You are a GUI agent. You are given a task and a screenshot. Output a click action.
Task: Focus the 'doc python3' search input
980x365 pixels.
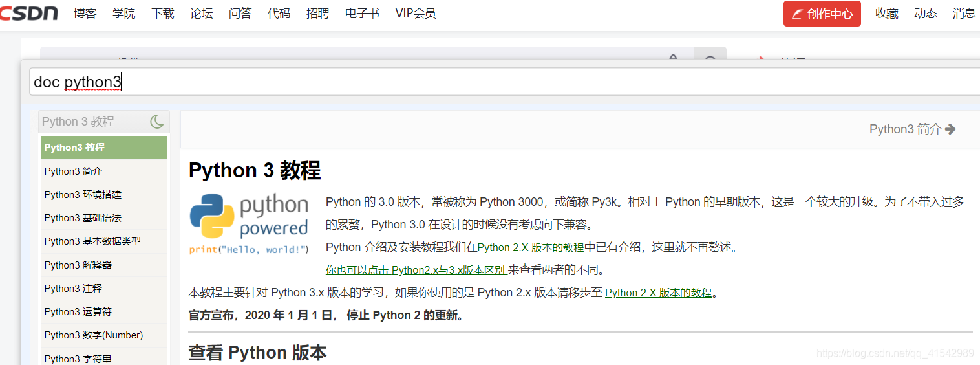504,82
